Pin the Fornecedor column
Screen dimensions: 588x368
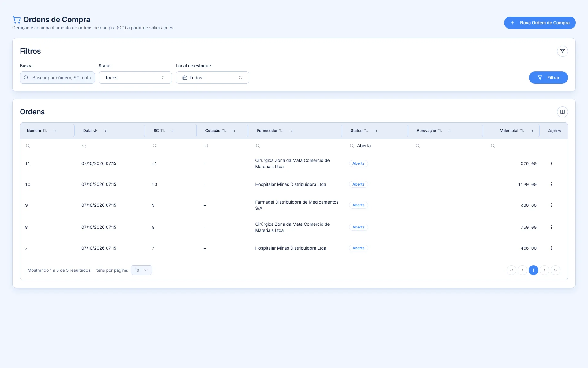click(x=291, y=131)
